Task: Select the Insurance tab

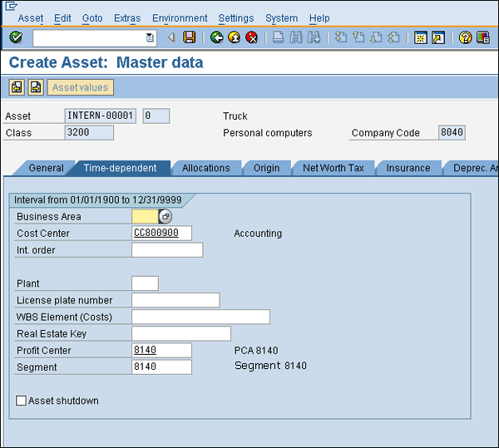Action: (408, 168)
